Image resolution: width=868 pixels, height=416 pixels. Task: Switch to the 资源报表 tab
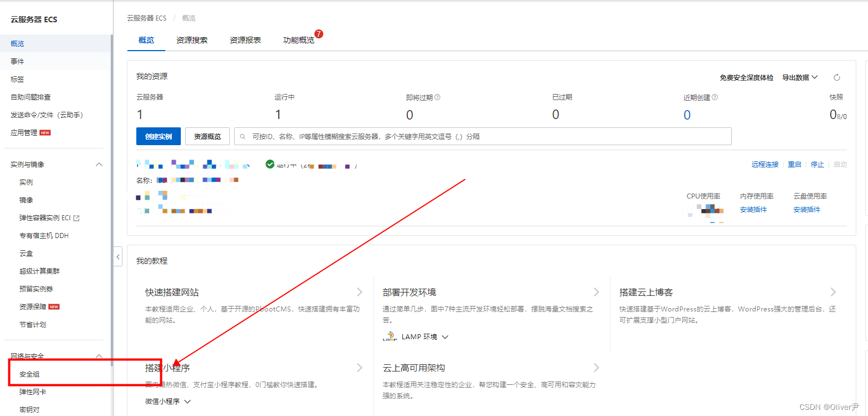(x=245, y=40)
